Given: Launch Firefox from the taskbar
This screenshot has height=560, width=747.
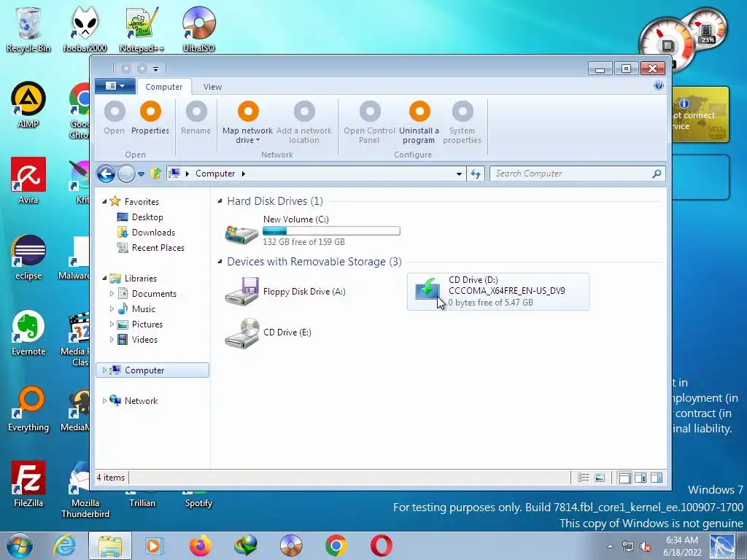Looking at the screenshot, I should [200, 545].
